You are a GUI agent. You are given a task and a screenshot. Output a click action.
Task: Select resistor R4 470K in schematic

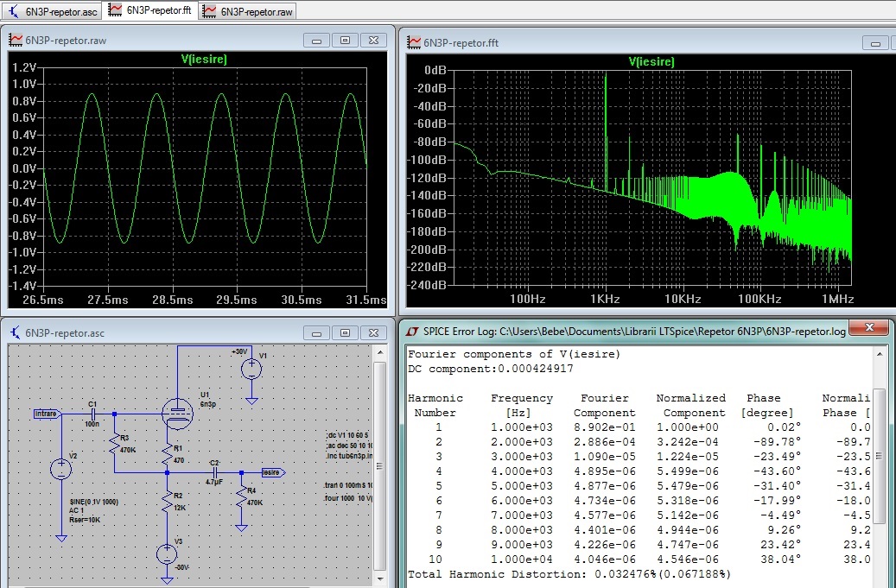click(x=241, y=496)
